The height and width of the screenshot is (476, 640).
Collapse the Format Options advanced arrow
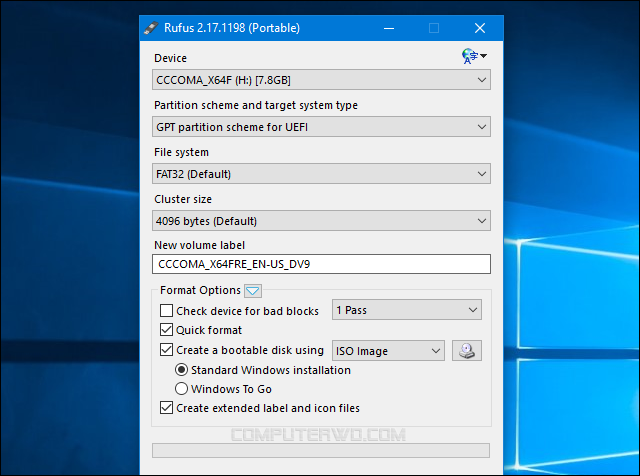click(253, 291)
